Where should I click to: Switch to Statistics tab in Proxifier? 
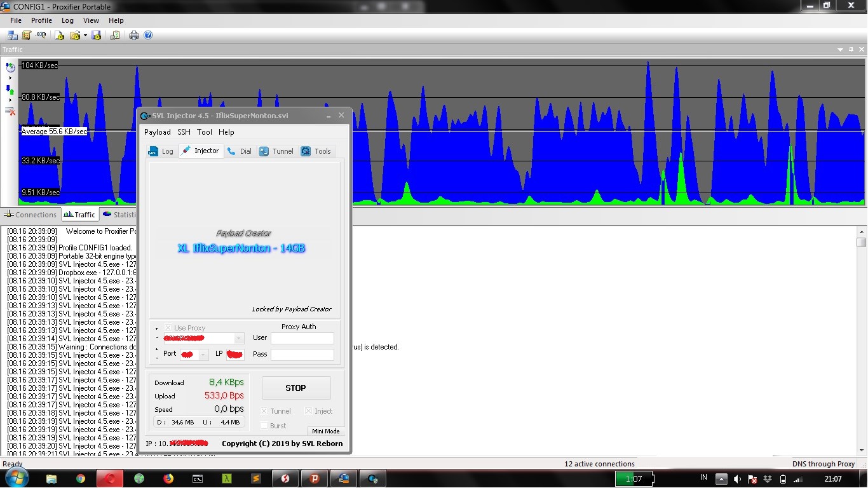tap(119, 215)
